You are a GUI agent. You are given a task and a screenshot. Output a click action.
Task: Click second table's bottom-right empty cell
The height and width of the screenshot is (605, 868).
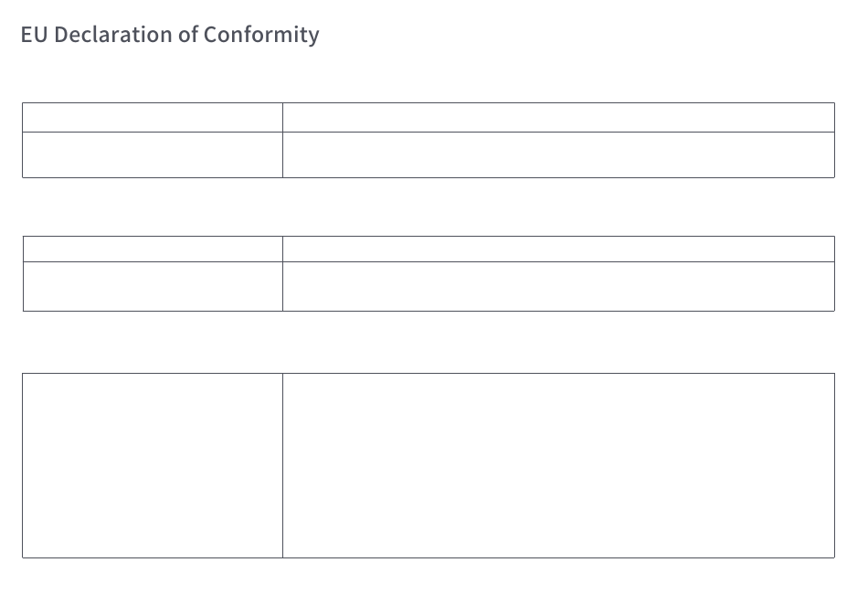click(x=558, y=287)
